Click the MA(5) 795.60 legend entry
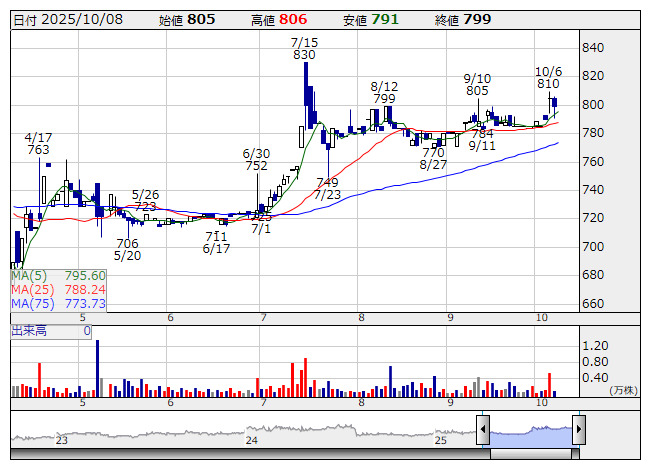 pos(58,276)
